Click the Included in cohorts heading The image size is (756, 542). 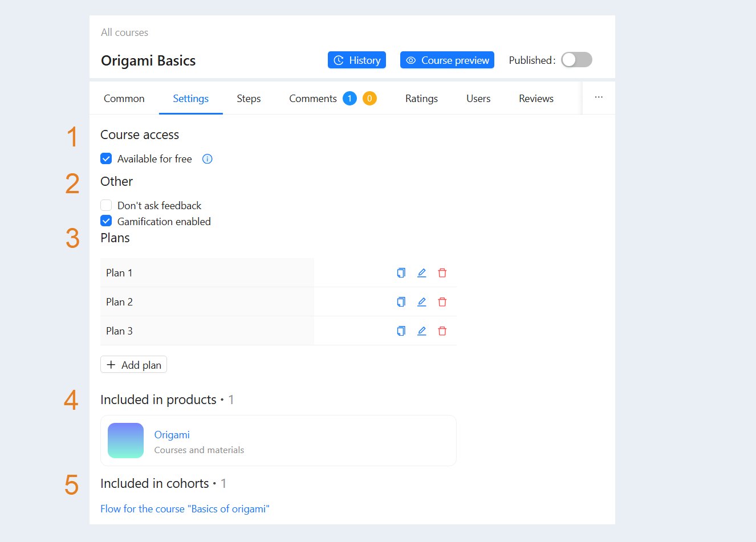tap(155, 483)
